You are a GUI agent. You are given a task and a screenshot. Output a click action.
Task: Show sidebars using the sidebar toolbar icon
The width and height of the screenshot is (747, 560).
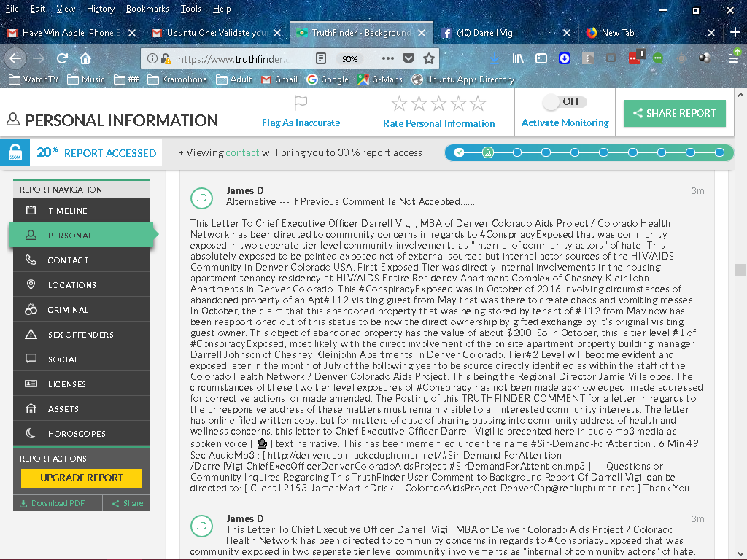541,58
